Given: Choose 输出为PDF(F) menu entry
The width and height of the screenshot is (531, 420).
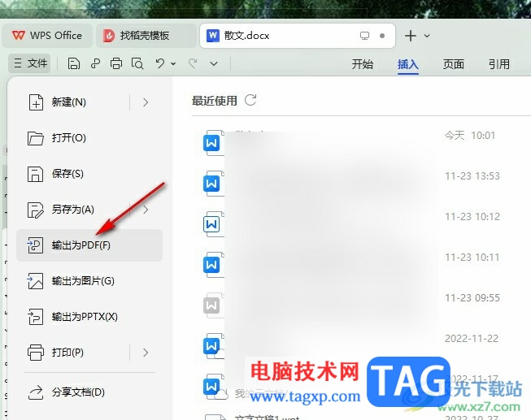Looking at the screenshot, I should tap(89, 245).
